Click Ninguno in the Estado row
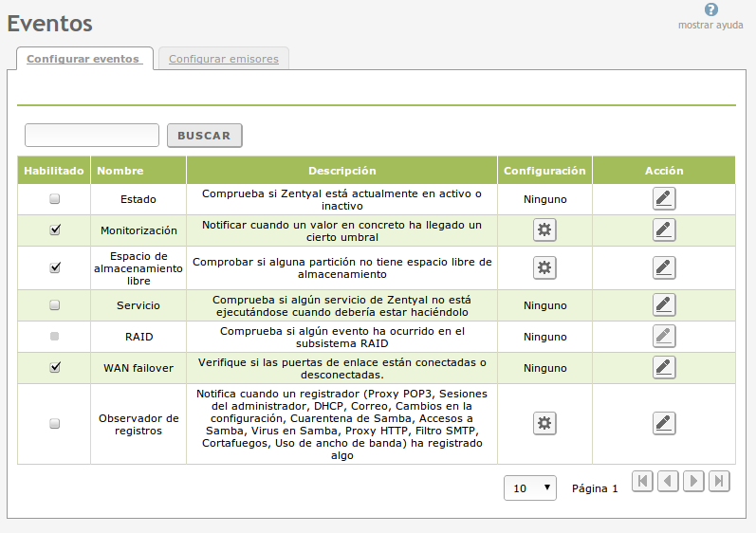Viewport: 756px width, 533px height. 544,199
